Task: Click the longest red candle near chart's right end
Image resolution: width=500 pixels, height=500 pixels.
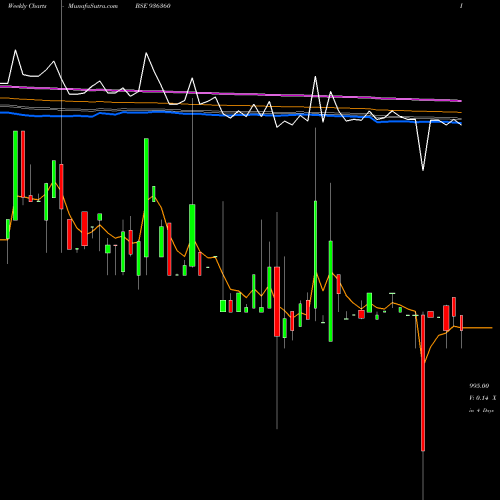Action: 423,383
